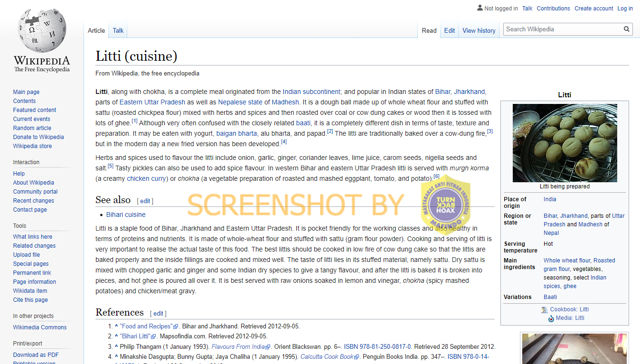Open Community portal

coord(36,192)
